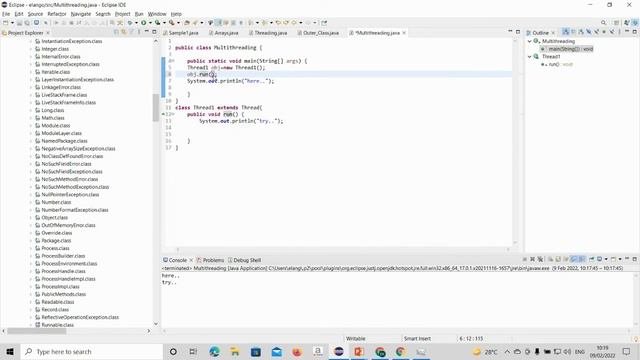Click Writable in the status bar
This screenshot has height=360, width=640.
356,338
